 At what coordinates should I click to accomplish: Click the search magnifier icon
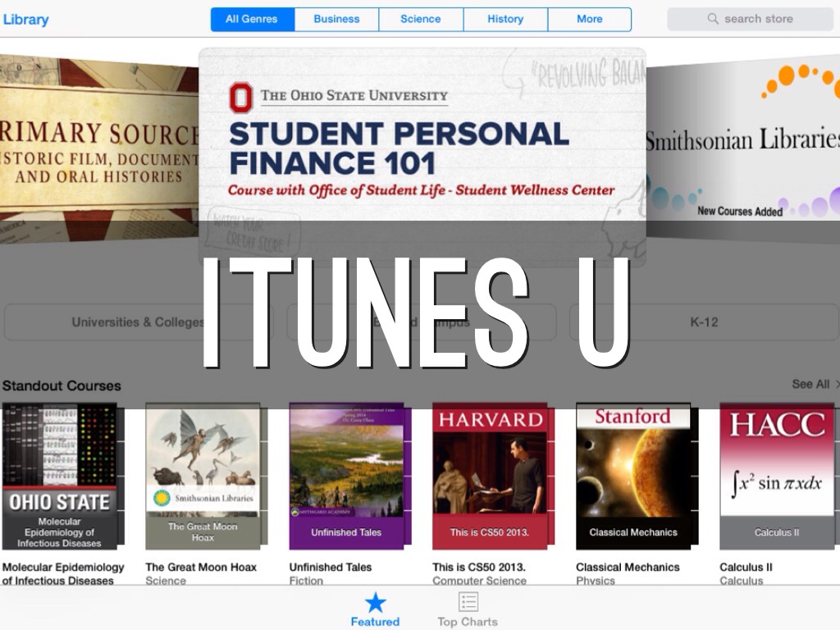713,19
